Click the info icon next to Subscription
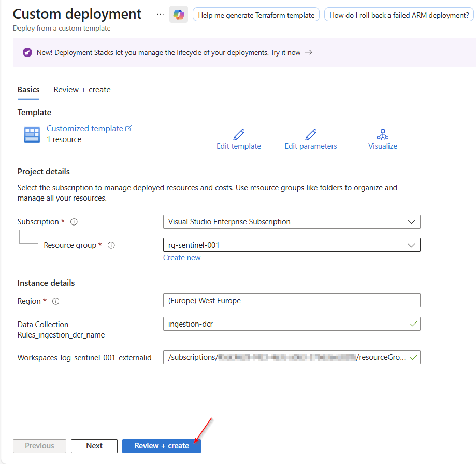Screen dimensions: 476x464 coord(74,222)
